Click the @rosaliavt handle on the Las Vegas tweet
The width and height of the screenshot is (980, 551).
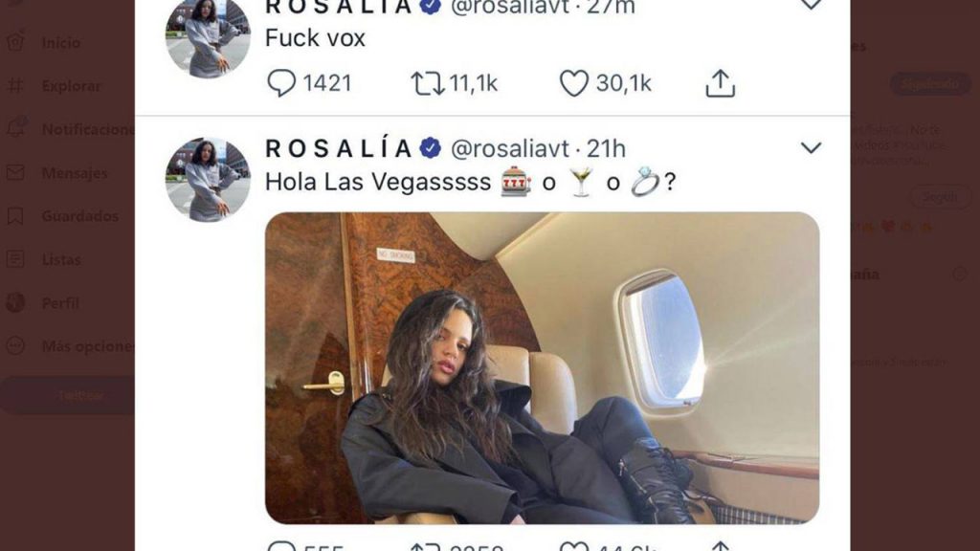coord(509,148)
